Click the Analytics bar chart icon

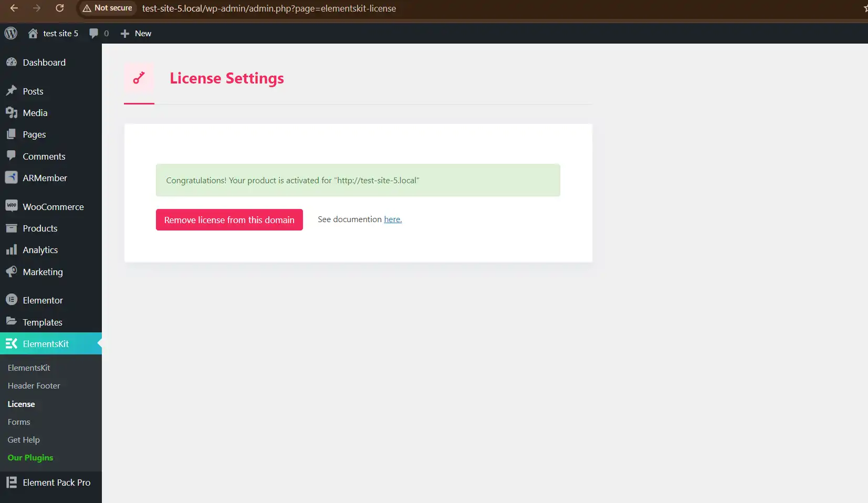[11, 249]
